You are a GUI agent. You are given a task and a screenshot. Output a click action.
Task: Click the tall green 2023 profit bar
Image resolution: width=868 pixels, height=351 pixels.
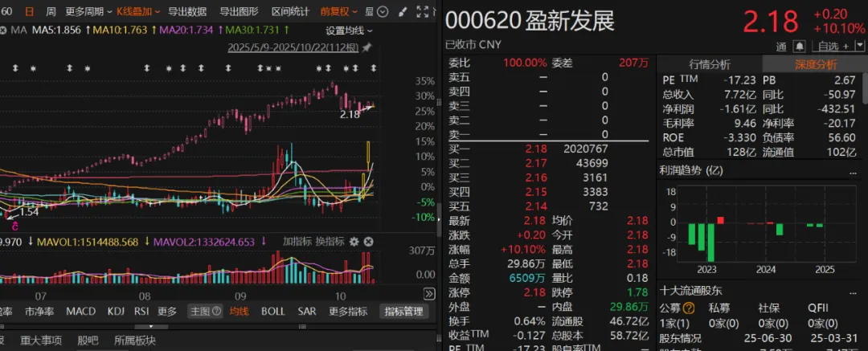(x=710, y=243)
